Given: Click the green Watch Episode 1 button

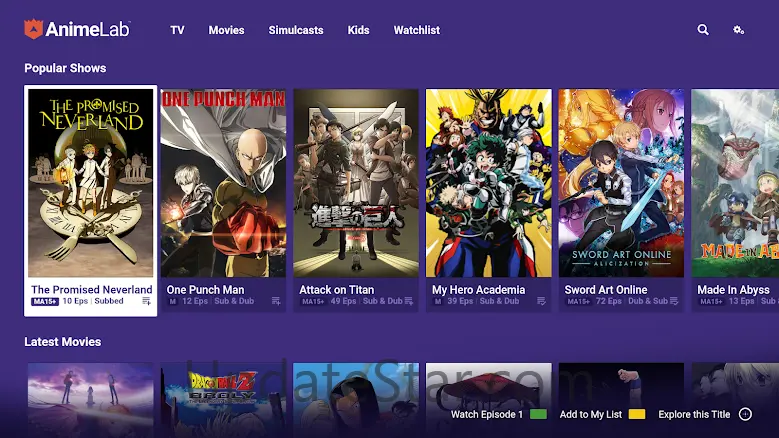Looking at the screenshot, I should click(x=538, y=414).
